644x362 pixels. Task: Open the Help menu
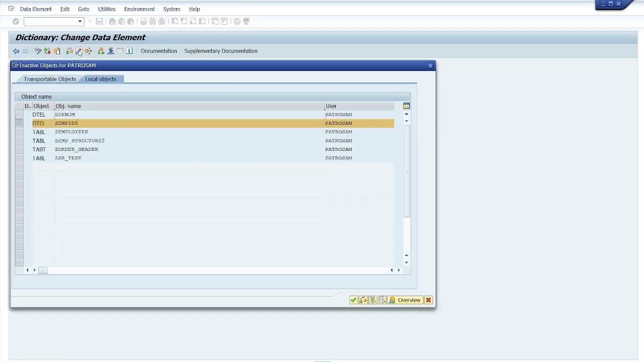(x=194, y=9)
